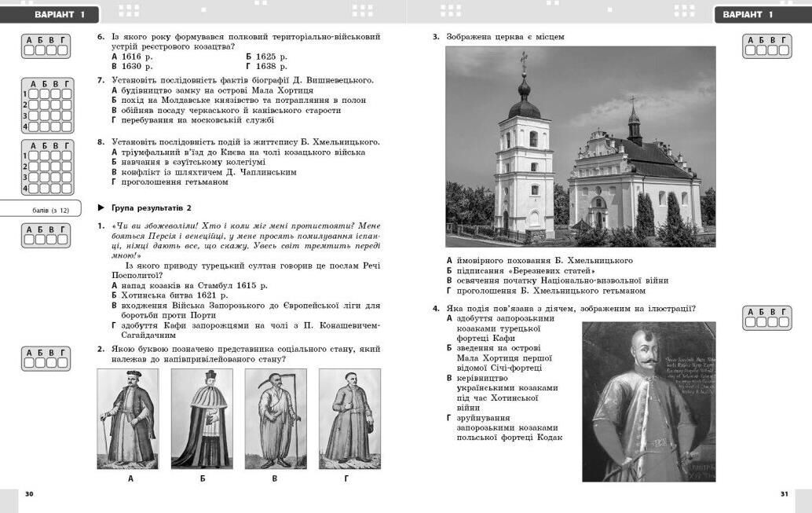The width and height of the screenshot is (812, 513).
Task: Click the church photograph in question 3
Action: pyautogui.click(x=580, y=146)
